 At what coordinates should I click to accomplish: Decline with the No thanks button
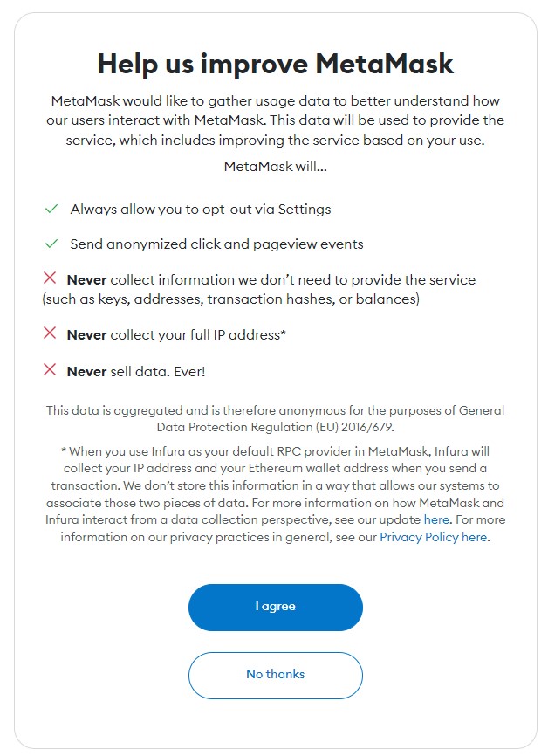(x=275, y=675)
